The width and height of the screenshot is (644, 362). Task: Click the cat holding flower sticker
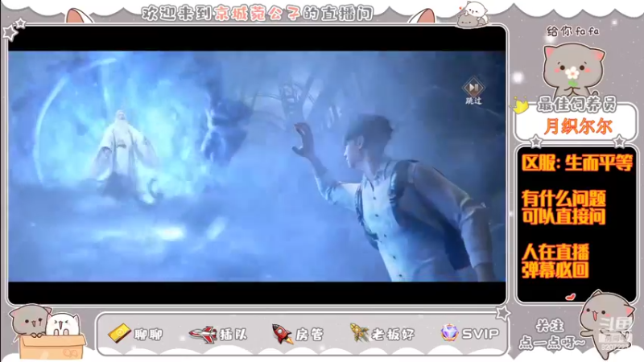point(573,71)
